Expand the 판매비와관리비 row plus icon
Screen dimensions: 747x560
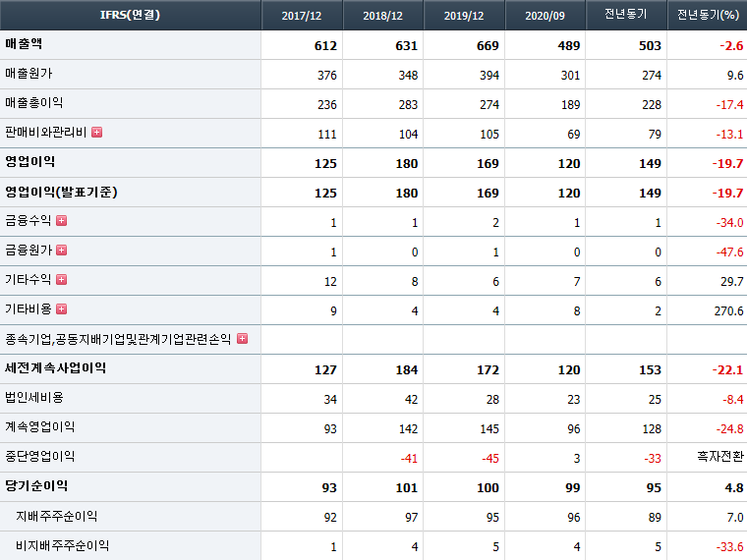coord(96,133)
